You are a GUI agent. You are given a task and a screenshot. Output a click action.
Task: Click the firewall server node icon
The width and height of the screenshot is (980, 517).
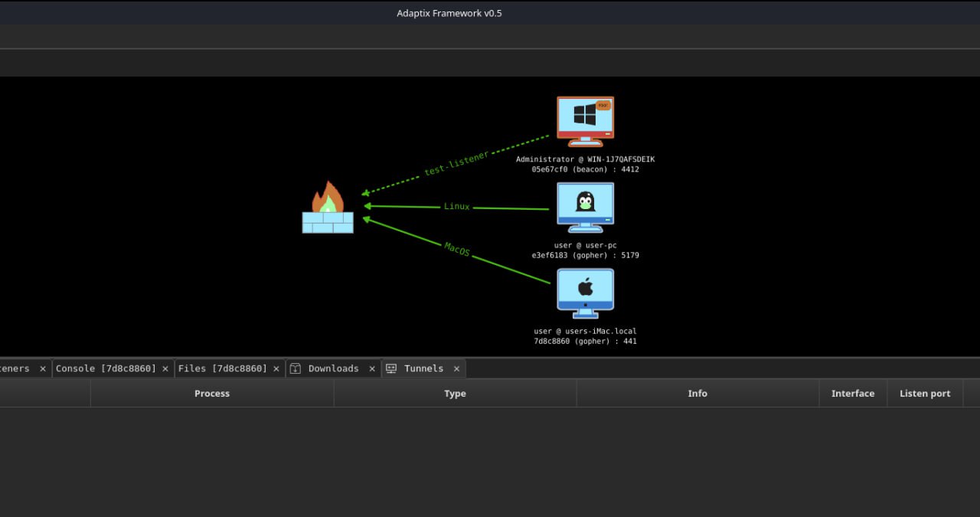(x=328, y=207)
